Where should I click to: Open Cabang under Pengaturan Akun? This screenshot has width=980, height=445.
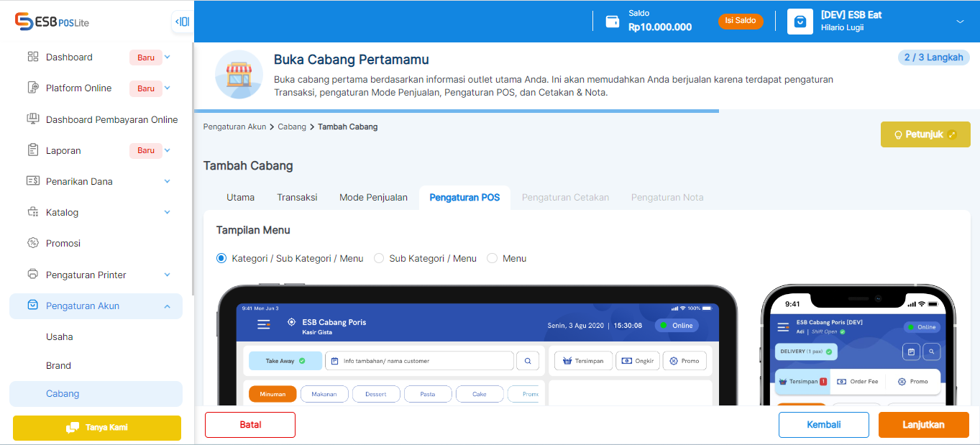coord(96,394)
